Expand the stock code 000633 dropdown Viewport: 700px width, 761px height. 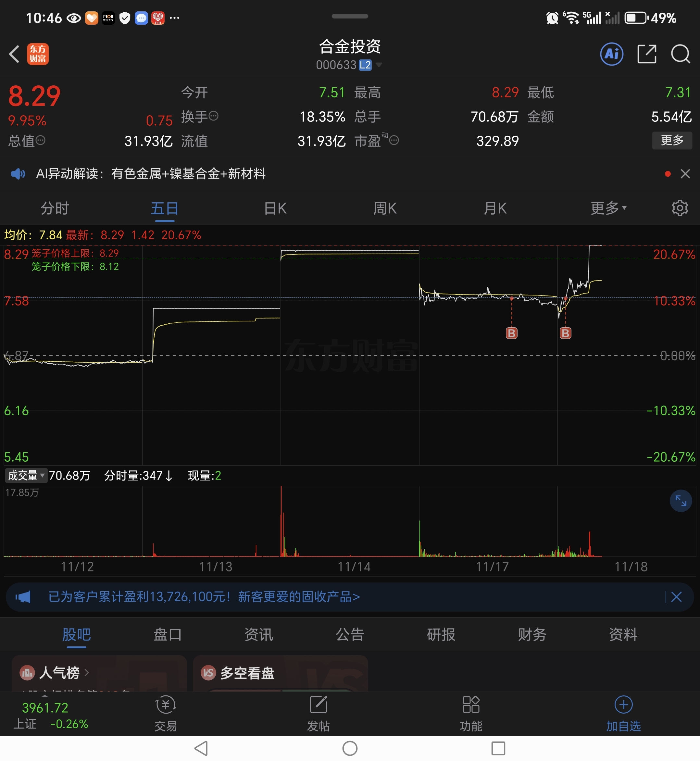tap(379, 65)
